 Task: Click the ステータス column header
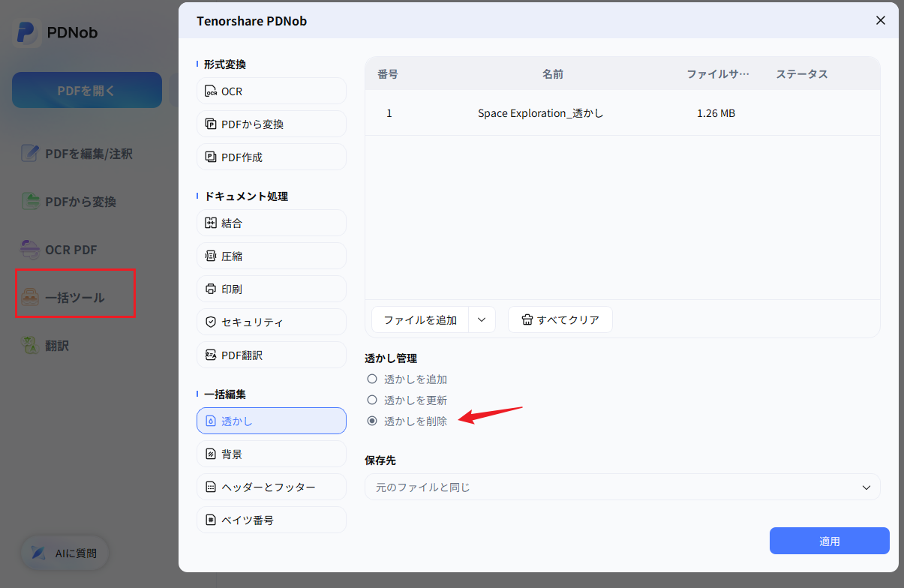[802, 74]
